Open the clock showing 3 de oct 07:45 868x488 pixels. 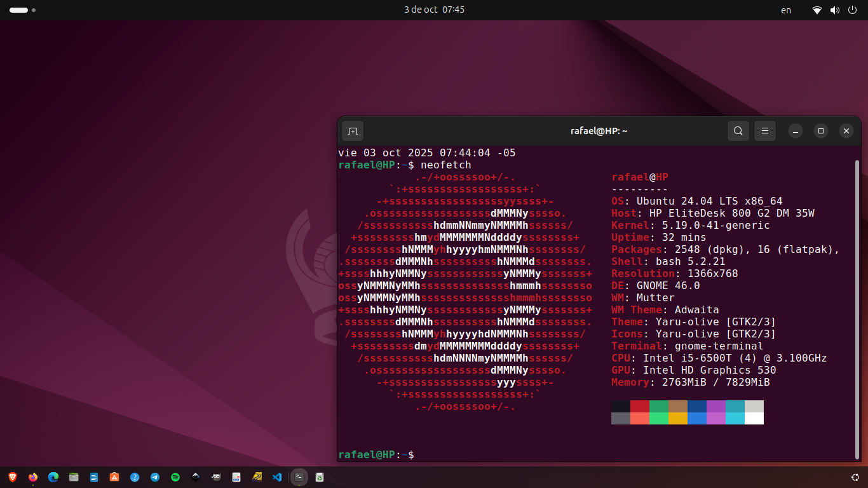point(434,10)
